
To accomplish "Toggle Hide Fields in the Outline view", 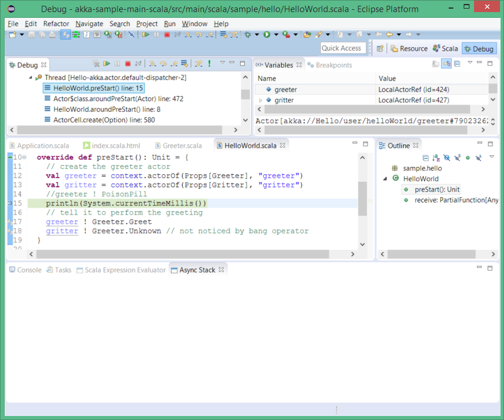I will point(446,158).
